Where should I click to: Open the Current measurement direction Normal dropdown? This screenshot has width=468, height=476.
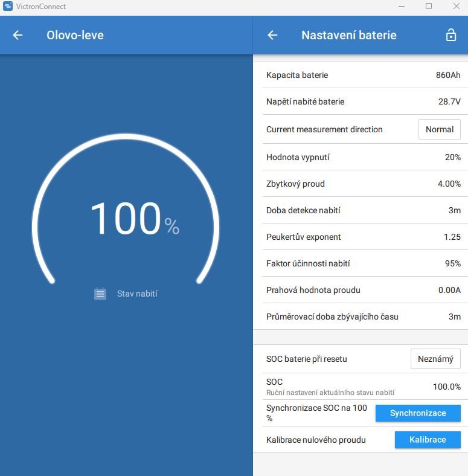pos(439,129)
